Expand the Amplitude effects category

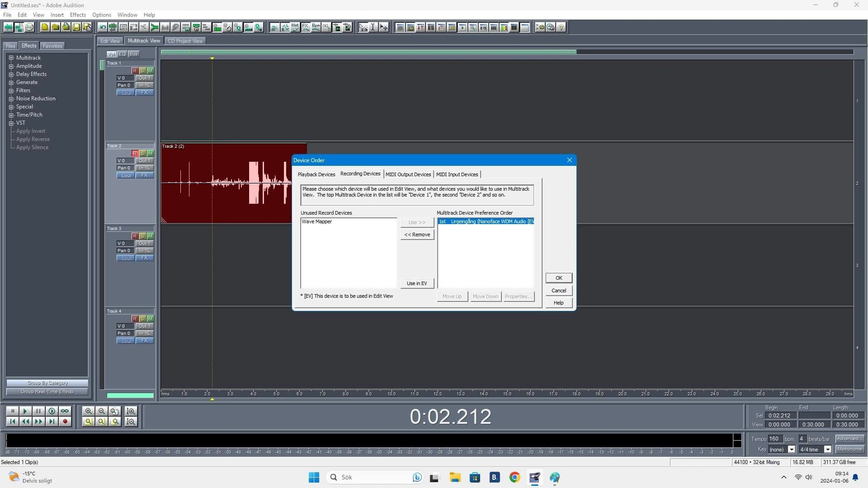point(11,66)
